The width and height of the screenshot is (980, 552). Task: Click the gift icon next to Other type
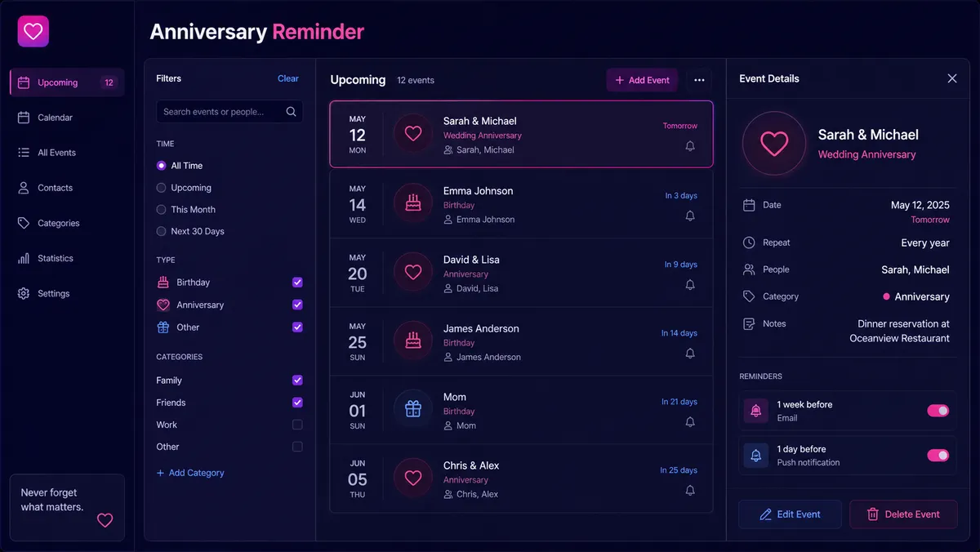click(163, 327)
